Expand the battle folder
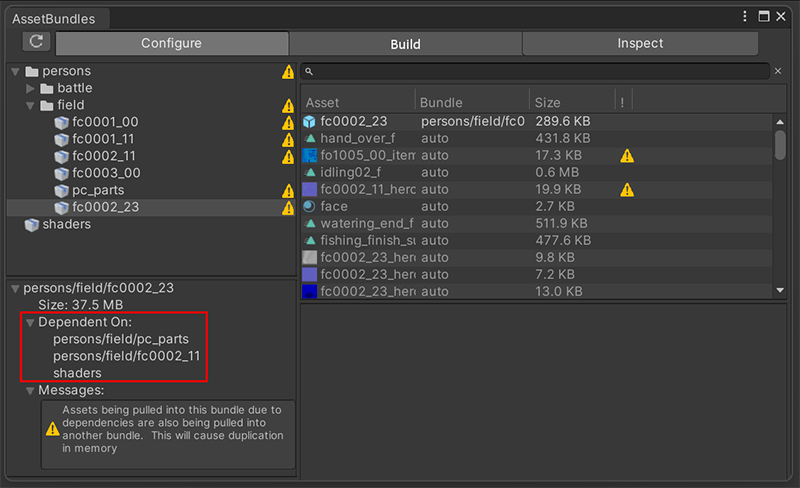 click(31, 89)
